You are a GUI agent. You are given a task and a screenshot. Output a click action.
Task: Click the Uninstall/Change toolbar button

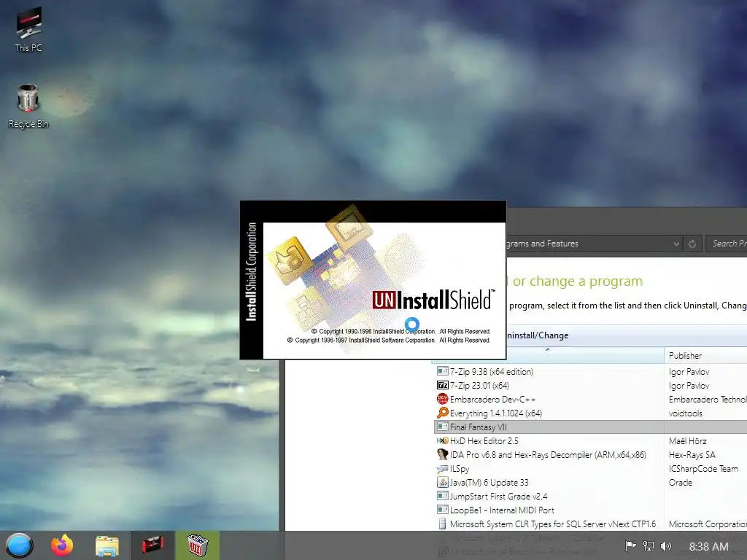[538, 335]
